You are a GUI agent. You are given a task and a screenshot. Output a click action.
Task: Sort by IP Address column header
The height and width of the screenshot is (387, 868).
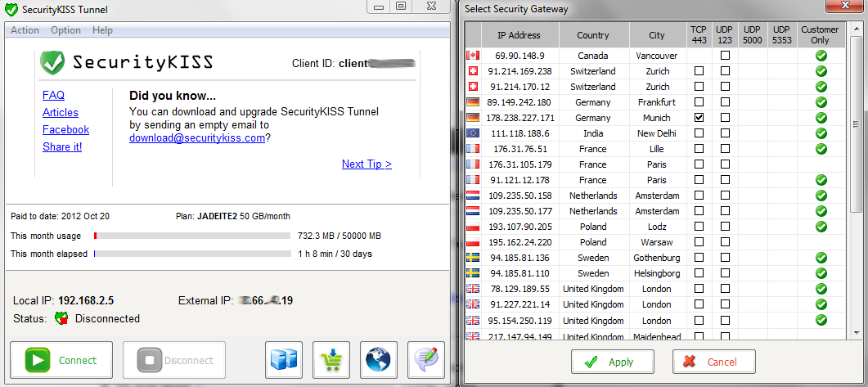point(519,35)
